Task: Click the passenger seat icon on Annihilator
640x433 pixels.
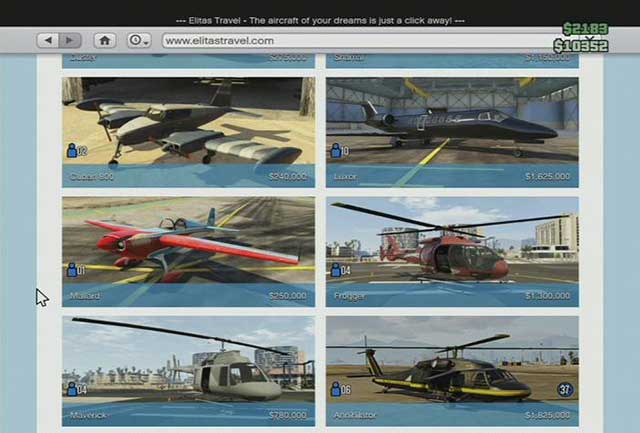Action: (x=341, y=390)
